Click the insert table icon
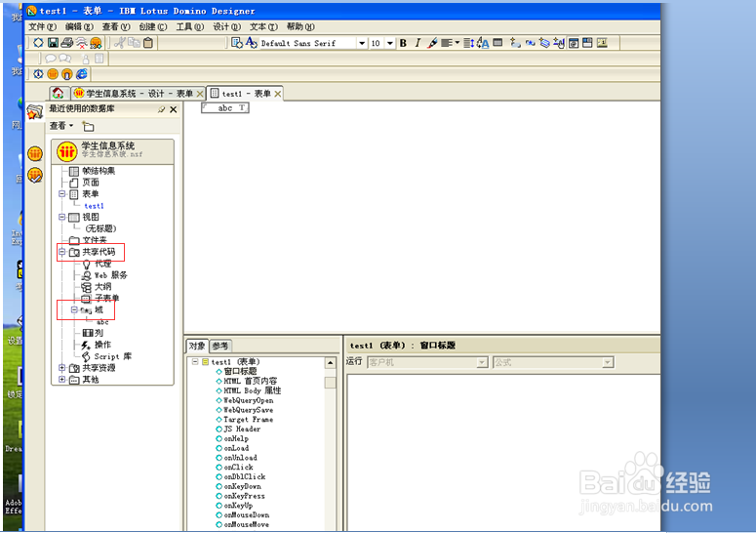756x533 pixels. pos(497,43)
